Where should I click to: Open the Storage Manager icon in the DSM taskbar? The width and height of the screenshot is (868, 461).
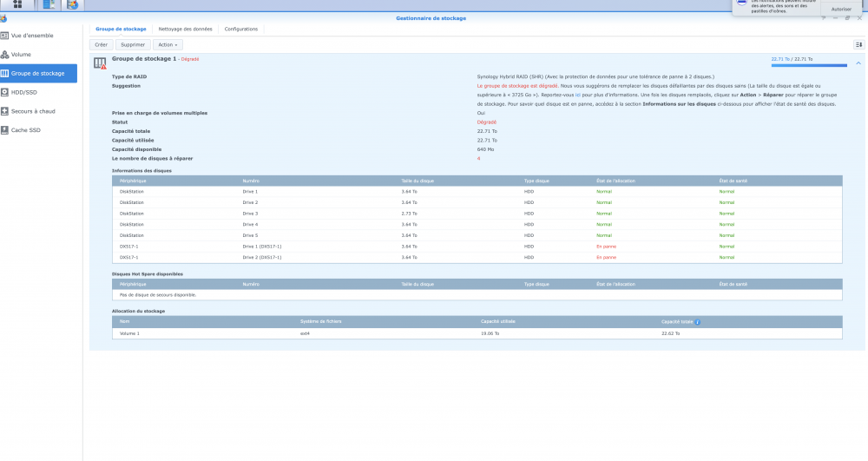(x=73, y=4)
